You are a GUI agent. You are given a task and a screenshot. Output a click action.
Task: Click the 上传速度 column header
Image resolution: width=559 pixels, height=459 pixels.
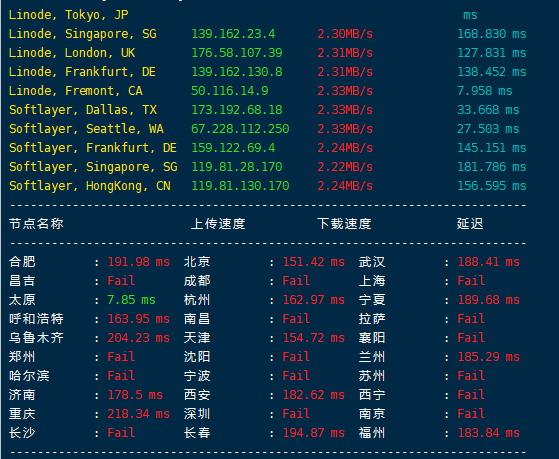coord(218,224)
